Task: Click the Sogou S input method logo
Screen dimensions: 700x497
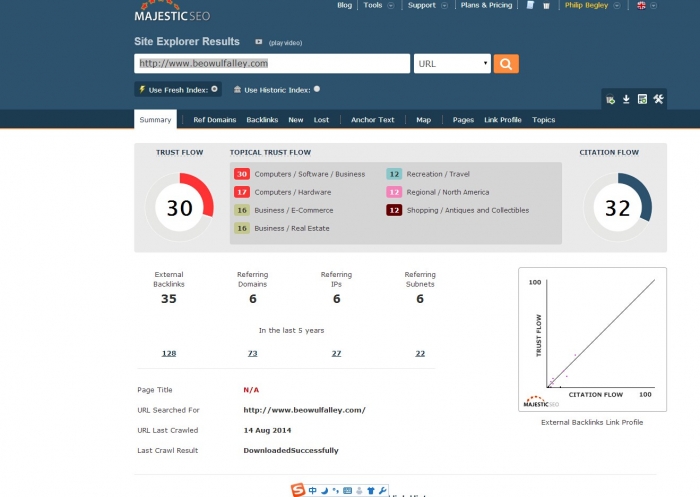Action: (298, 490)
